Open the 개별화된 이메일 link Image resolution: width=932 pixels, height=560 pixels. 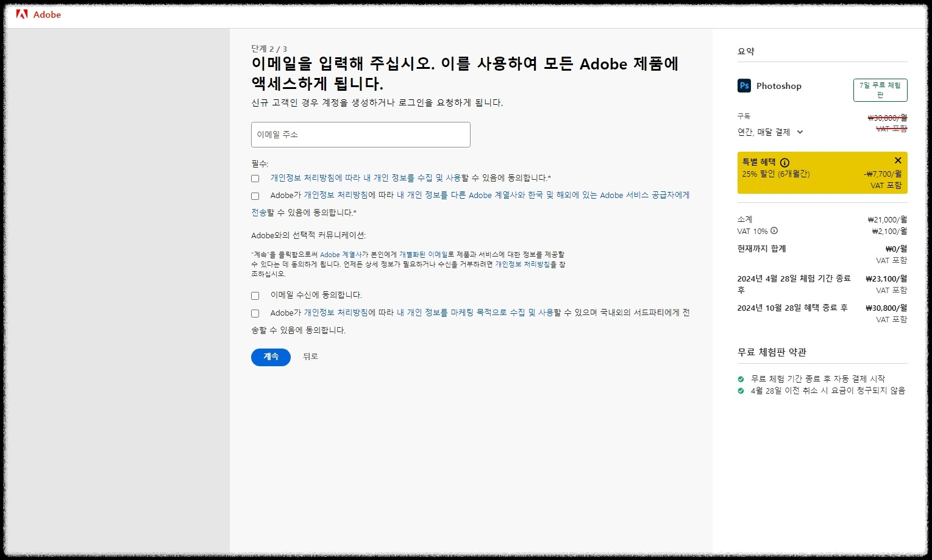[423, 255]
